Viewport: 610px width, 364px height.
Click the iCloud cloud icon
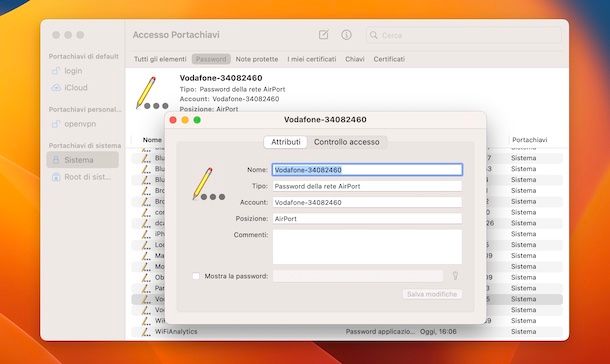click(56, 88)
